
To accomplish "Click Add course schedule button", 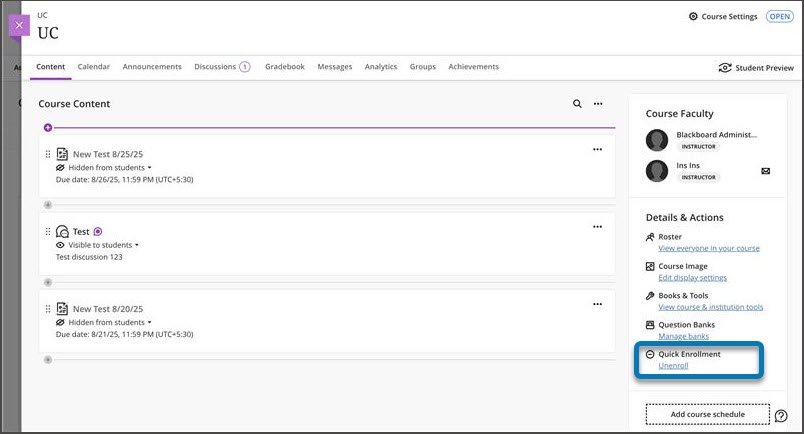I will [707, 414].
